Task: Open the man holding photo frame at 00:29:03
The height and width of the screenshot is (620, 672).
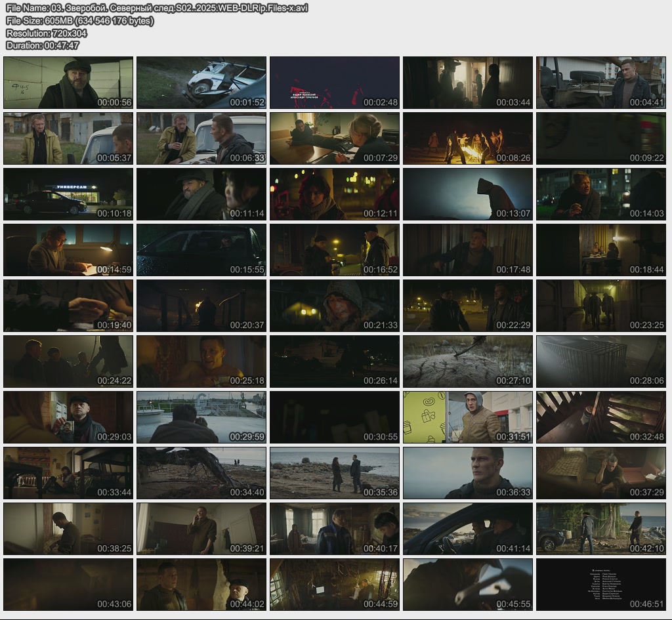Action: pyautogui.click(x=68, y=417)
